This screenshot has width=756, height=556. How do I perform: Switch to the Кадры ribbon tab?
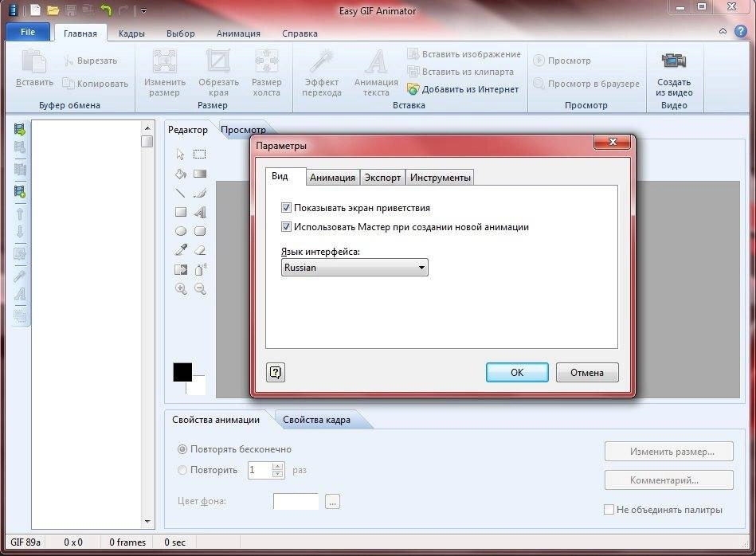(131, 33)
